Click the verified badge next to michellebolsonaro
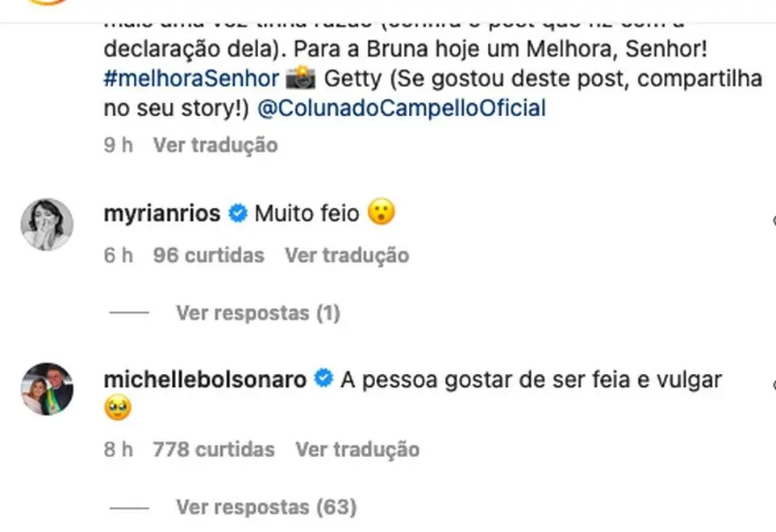776x532 pixels. click(x=323, y=379)
